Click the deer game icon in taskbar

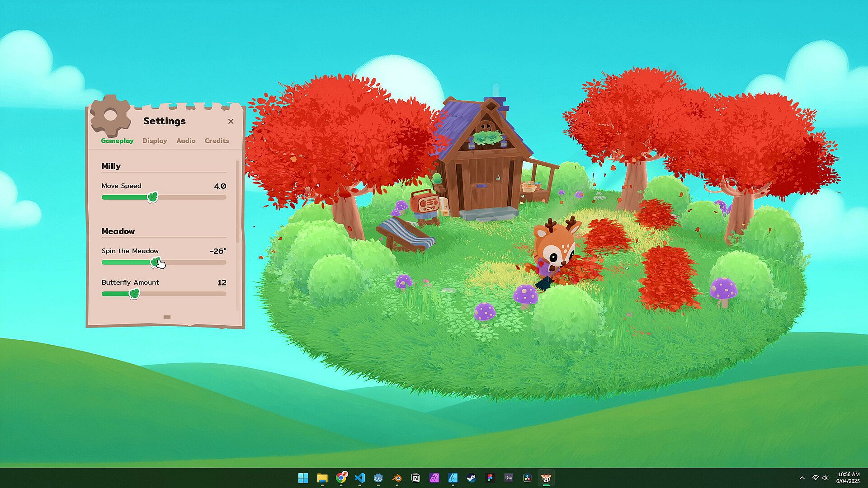(546, 478)
